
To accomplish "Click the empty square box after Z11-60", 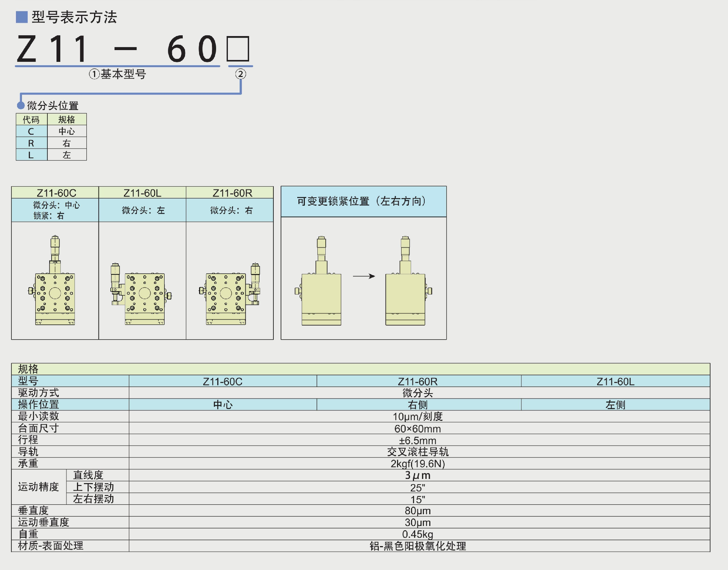I will pyautogui.click(x=238, y=49).
